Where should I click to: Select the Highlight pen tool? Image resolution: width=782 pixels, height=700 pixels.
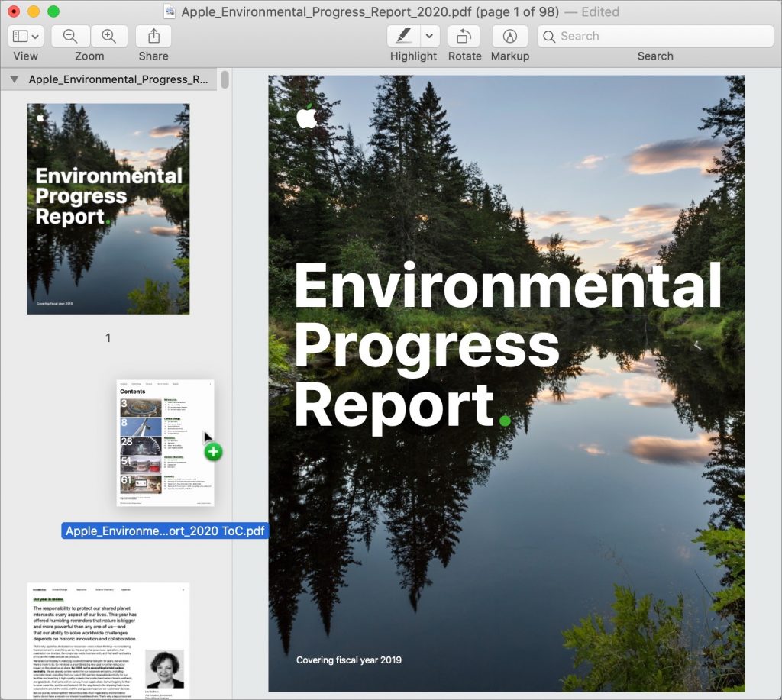click(404, 36)
